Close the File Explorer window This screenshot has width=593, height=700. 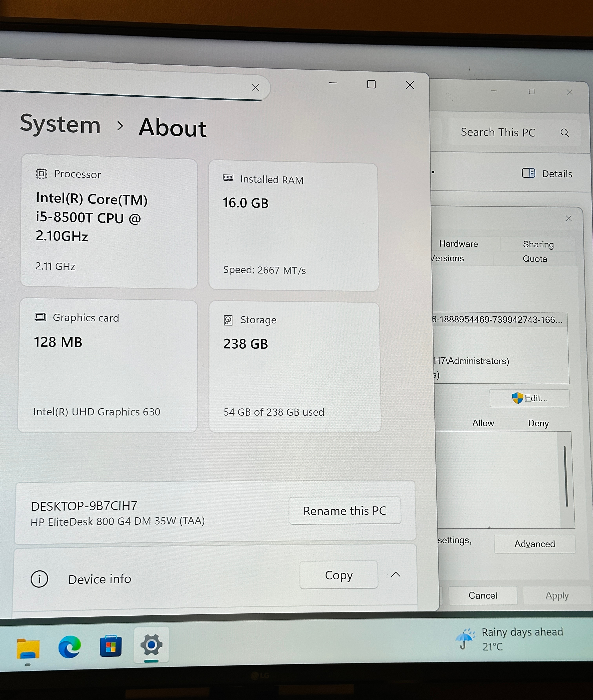[x=569, y=92]
